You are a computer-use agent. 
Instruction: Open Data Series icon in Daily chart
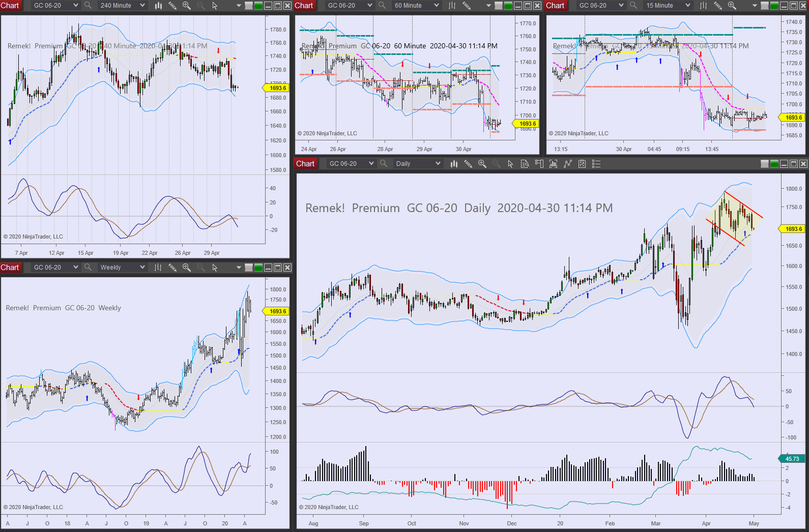(554, 164)
